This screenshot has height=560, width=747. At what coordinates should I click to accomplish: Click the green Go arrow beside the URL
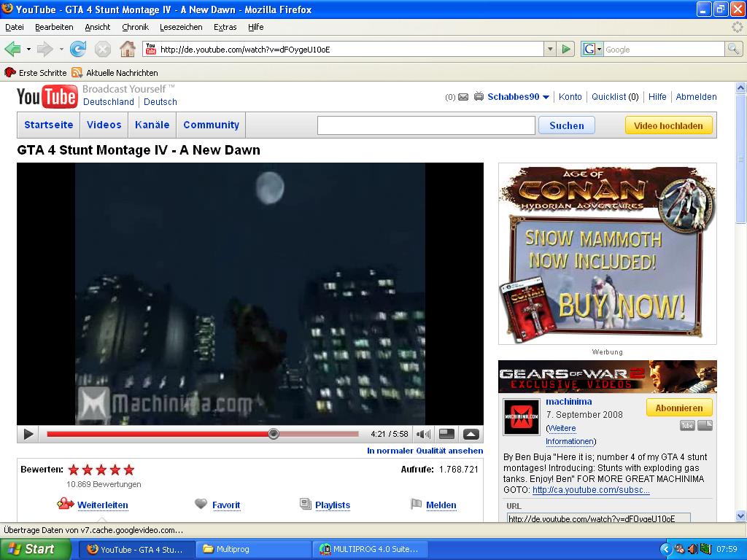(566, 49)
